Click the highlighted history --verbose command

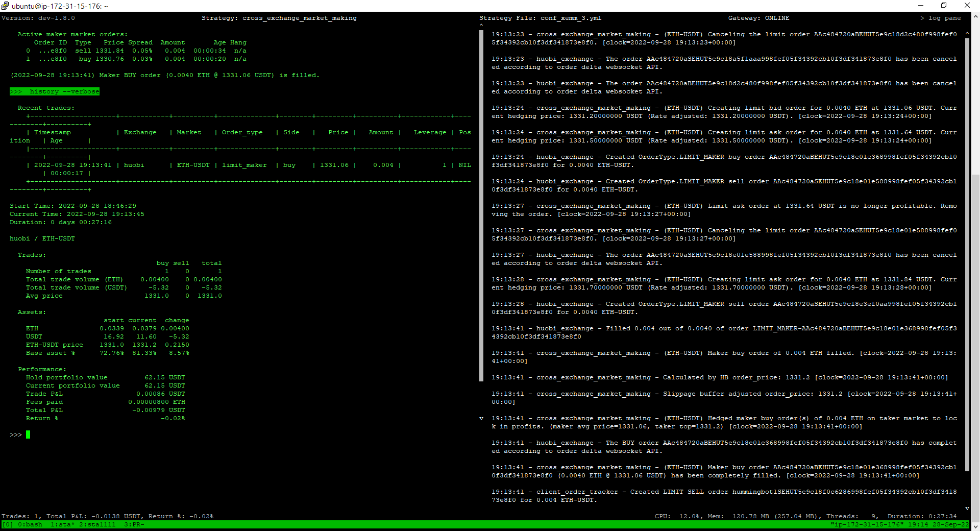55,91
